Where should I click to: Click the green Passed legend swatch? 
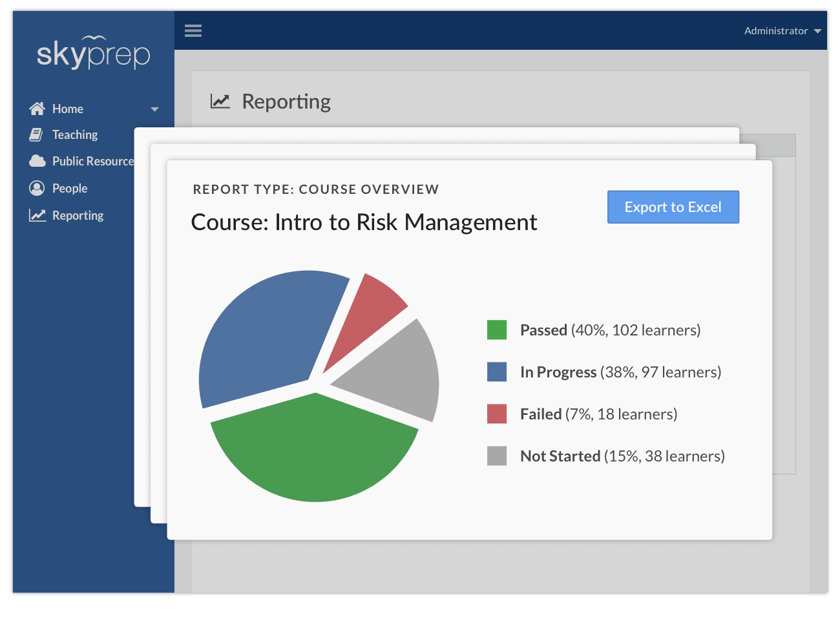[x=496, y=330]
